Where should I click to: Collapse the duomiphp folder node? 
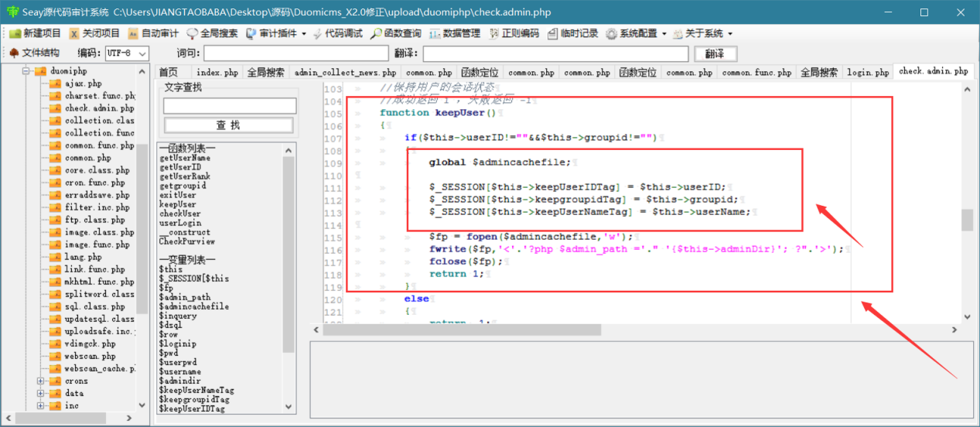(x=26, y=71)
